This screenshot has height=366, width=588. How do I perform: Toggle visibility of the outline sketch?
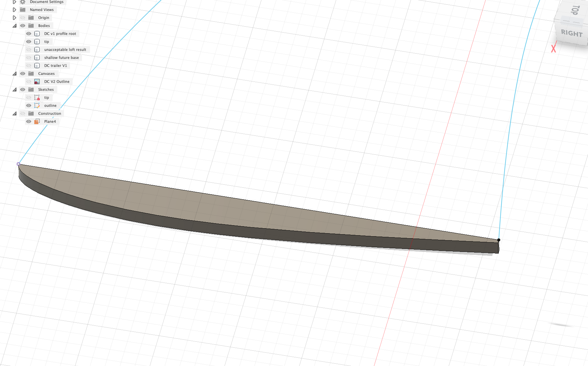(28, 105)
